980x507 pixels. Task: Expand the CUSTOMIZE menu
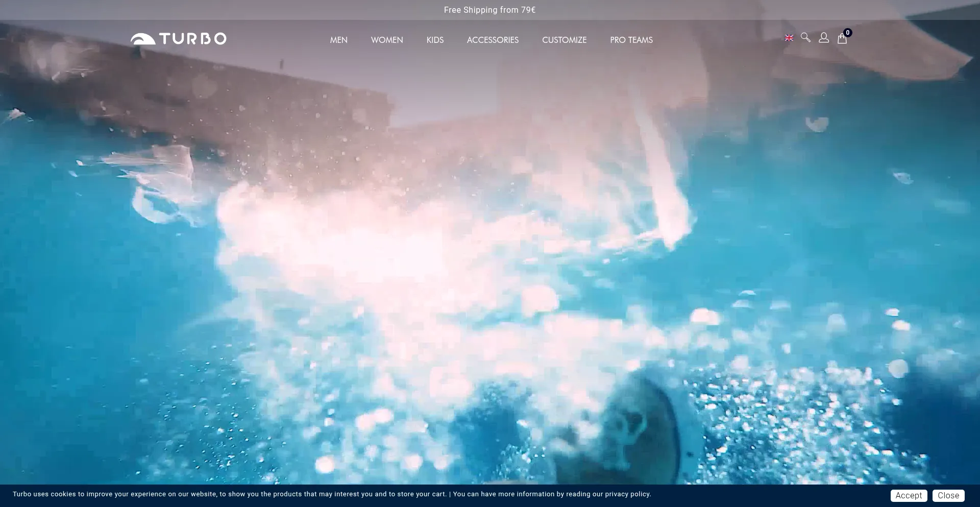564,40
